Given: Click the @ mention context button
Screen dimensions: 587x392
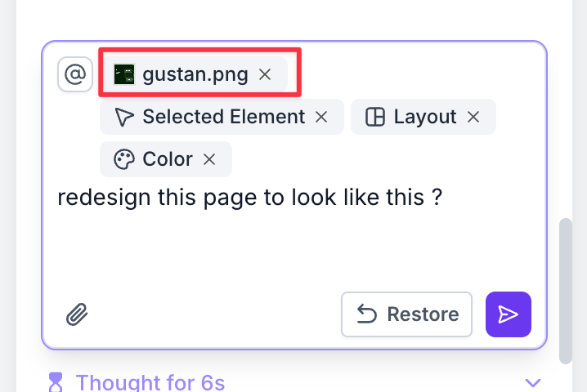Looking at the screenshot, I should [x=74, y=75].
